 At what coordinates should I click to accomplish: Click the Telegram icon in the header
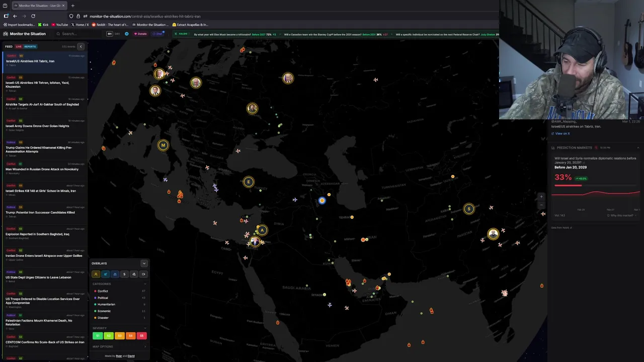[126, 34]
